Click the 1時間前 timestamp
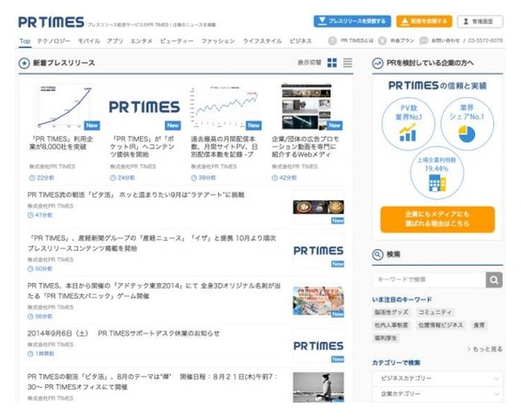The height and width of the screenshot is (420, 521). (x=41, y=354)
